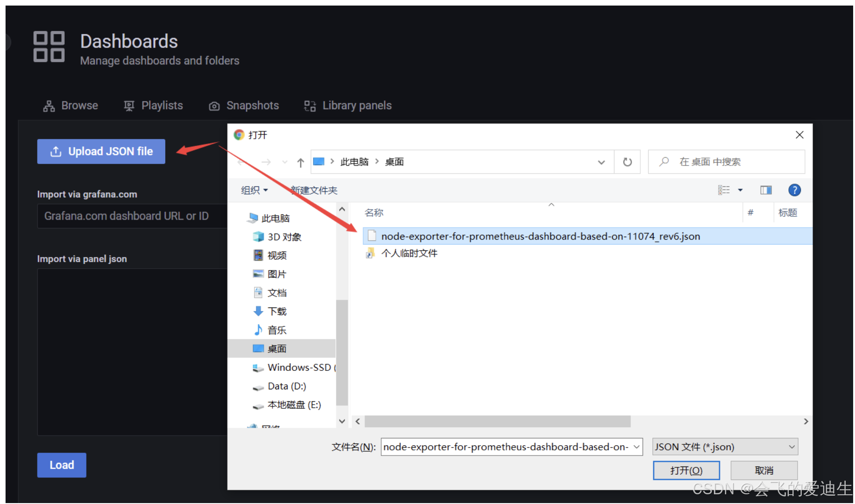Switch to the Snapshots tab
The width and height of the screenshot is (855, 504).
pos(244,105)
